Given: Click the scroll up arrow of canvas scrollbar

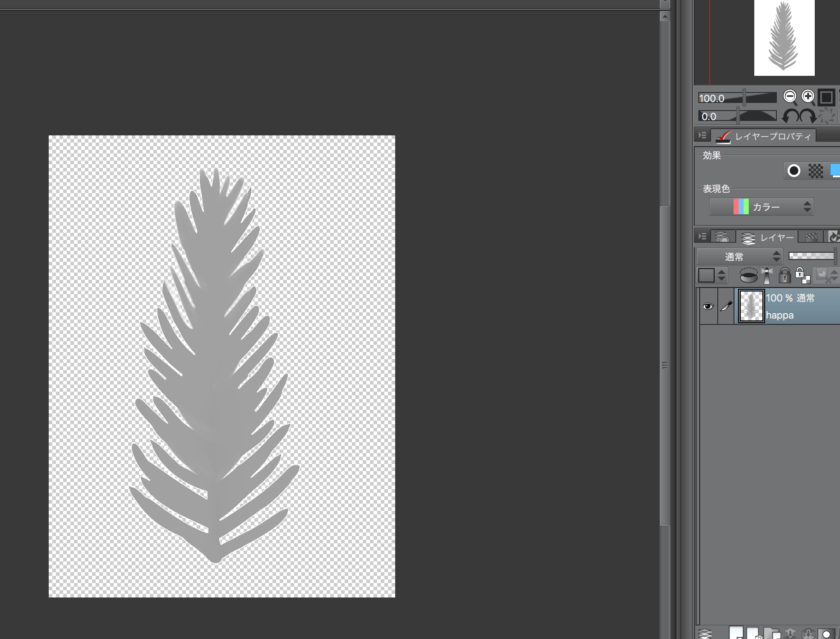Looking at the screenshot, I should click(665, 16).
